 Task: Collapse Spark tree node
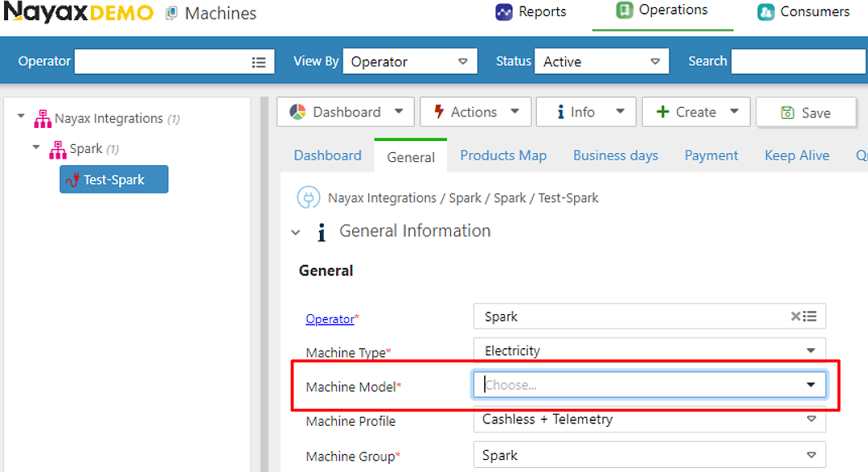pyautogui.click(x=36, y=147)
